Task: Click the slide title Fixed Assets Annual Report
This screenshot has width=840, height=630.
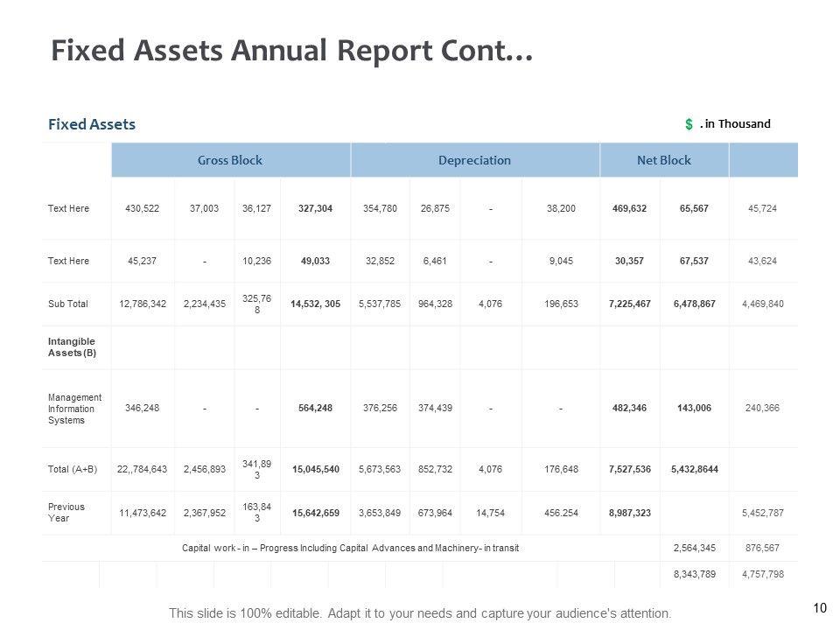Action: point(292,52)
